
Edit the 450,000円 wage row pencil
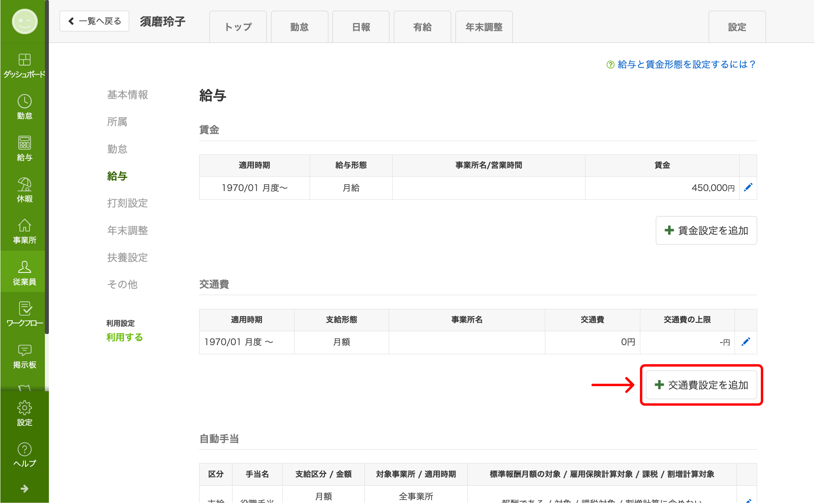748,187
